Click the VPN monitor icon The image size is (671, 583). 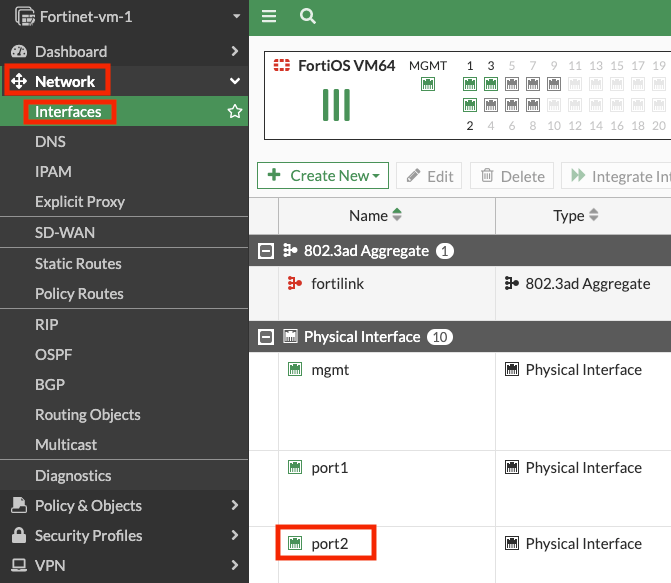point(18,566)
